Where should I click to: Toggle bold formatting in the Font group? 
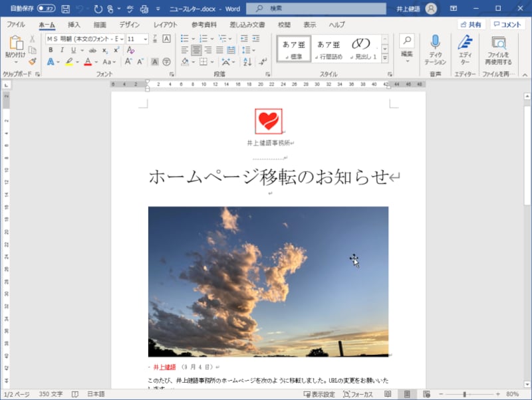point(50,49)
